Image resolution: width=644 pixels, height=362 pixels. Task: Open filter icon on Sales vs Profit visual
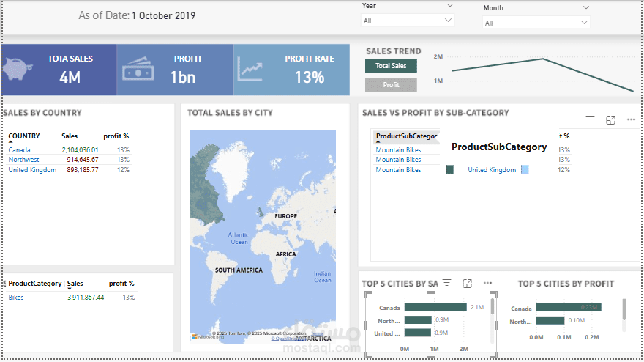click(590, 119)
